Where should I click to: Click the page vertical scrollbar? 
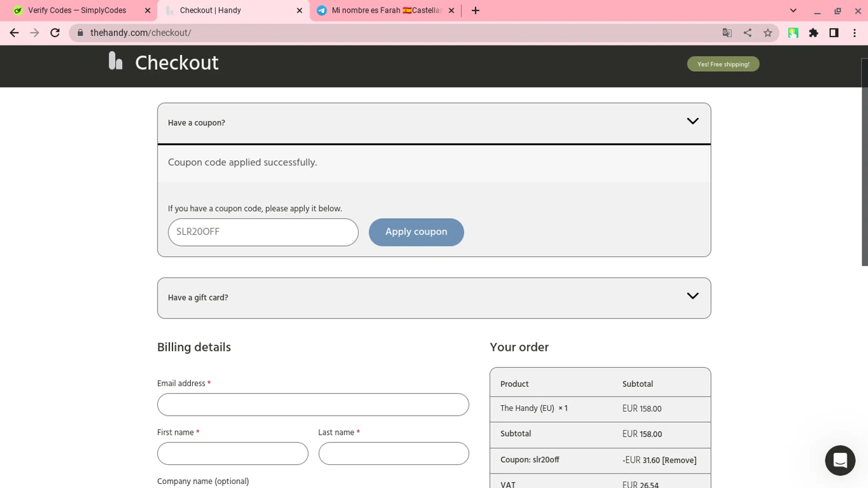click(x=865, y=162)
